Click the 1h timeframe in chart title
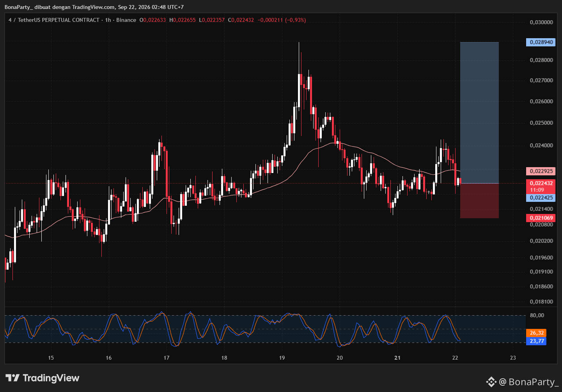 (x=108, y=20)
